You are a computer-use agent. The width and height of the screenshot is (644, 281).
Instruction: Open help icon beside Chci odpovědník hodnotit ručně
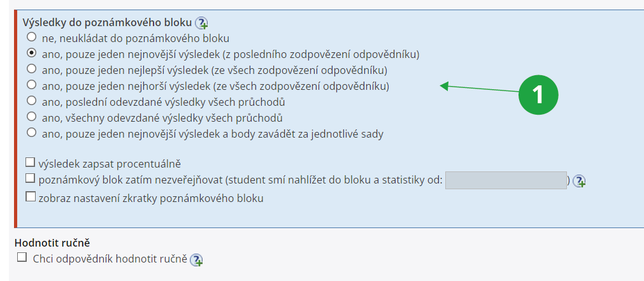196,259
